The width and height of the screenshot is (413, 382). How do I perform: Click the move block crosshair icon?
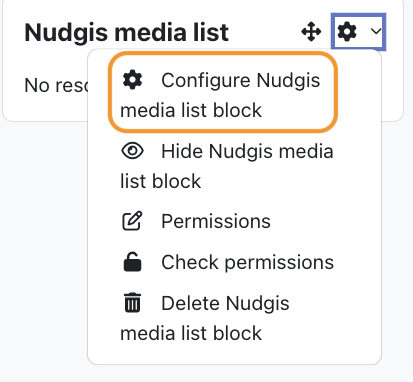(311, 32)
